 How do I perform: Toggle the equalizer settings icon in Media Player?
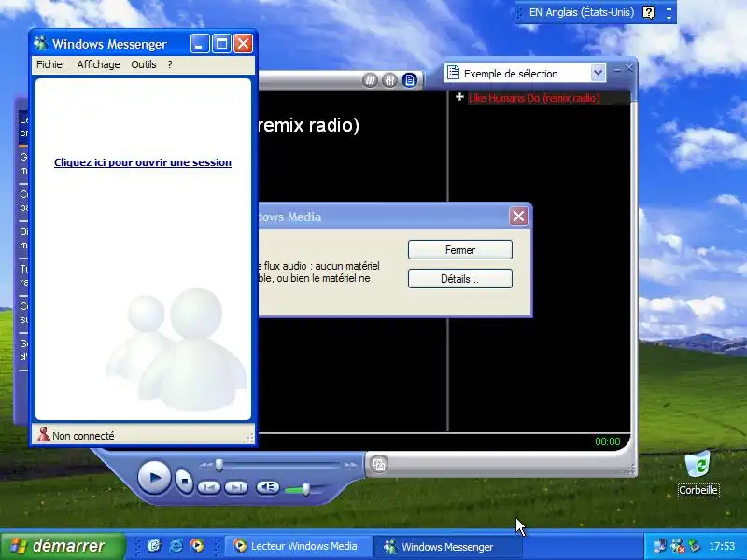(389, 80)
